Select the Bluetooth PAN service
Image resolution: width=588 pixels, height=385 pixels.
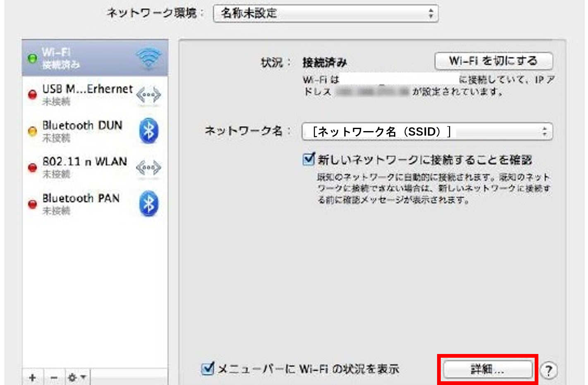[95, 204]
